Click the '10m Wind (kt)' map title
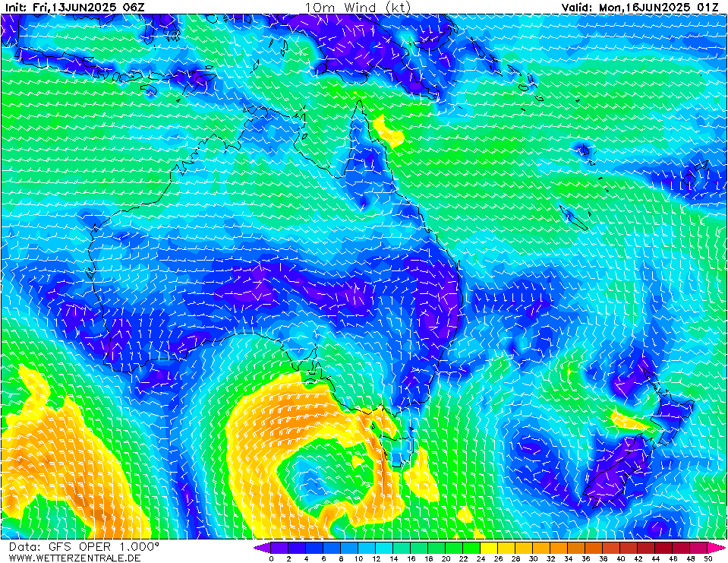The image size is (728, 563). pos(358,7)
